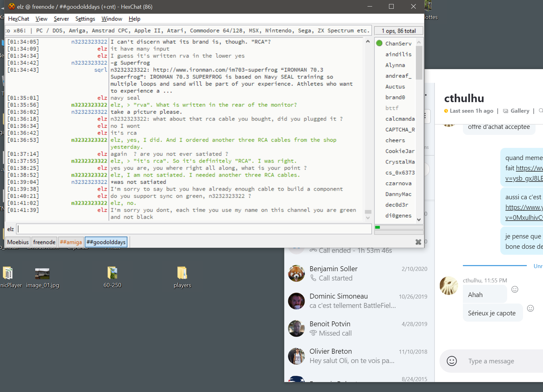This screenshot has height=392, width=543.
Task: Open the View menu
Action: (x=41, y=19)
